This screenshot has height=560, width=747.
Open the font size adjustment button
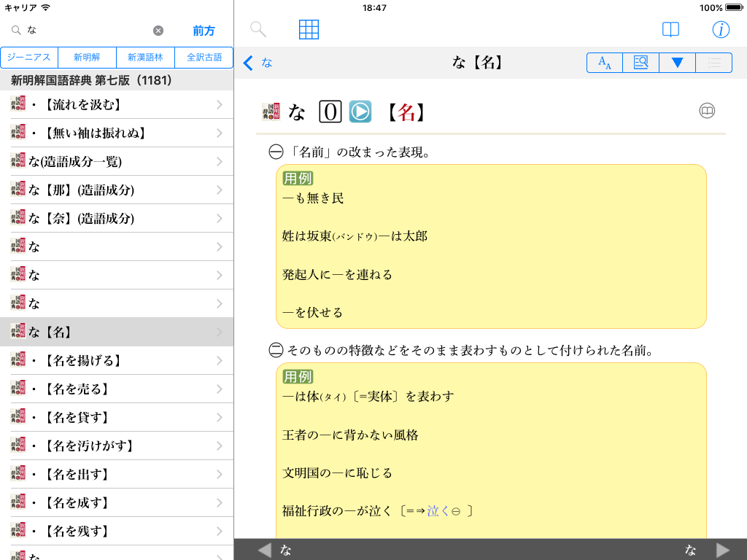pos(605,63)
